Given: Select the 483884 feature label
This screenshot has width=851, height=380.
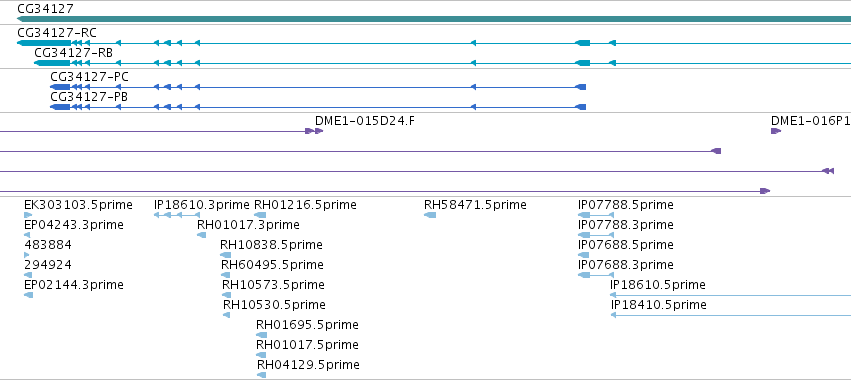Looking at the screenshot, I should pyautogui.click(x=48, y=245).
